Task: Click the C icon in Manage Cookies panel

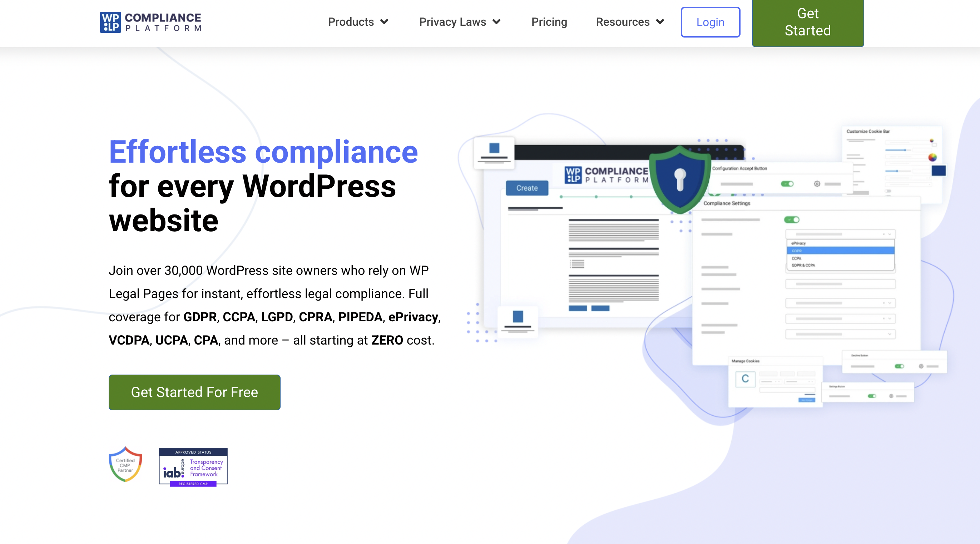Action: point(745,379)
